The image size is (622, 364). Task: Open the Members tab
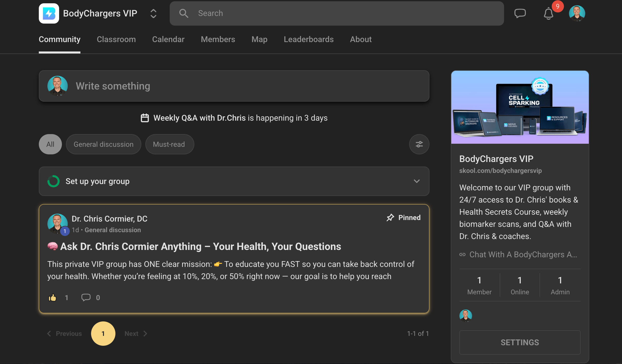coord(218,39)
